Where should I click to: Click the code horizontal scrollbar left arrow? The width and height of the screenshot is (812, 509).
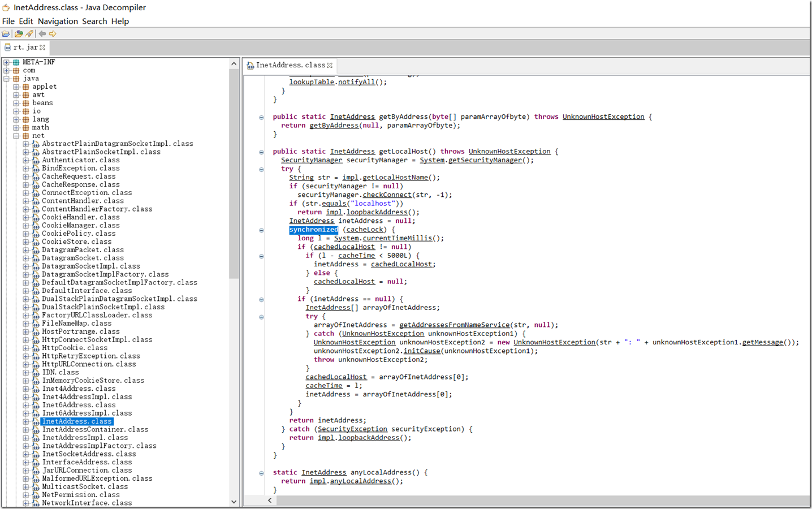270,501
